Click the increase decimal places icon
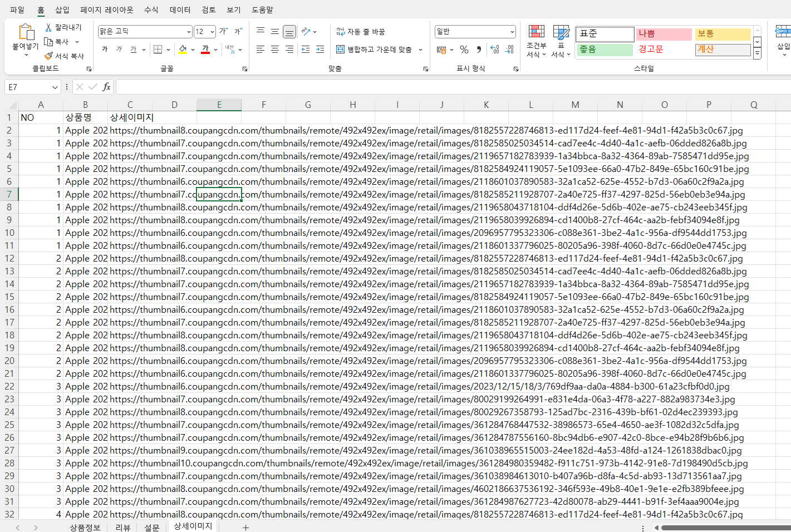 click(x=495, y=50)
